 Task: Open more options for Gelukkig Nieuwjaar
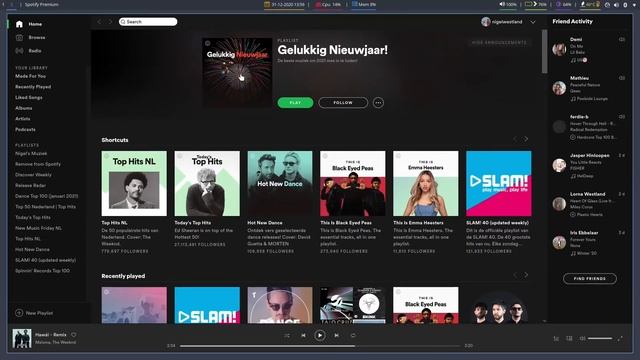pos(378,102)
